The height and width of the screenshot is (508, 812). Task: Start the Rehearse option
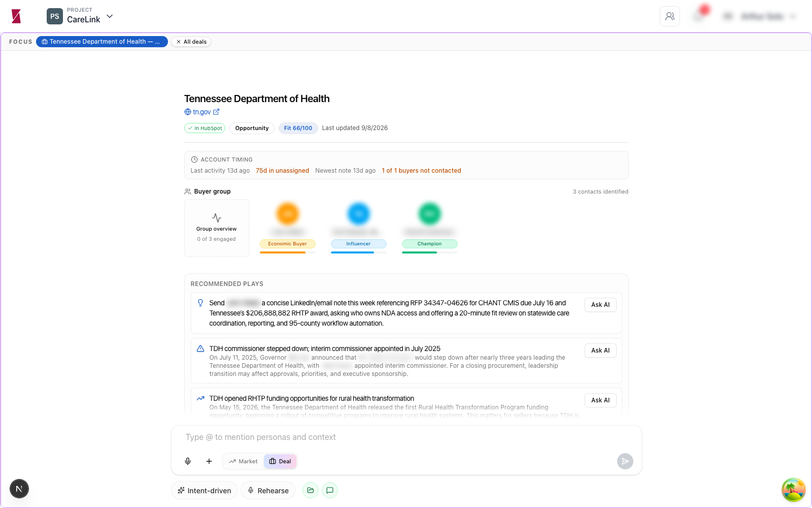click(268, 491)
